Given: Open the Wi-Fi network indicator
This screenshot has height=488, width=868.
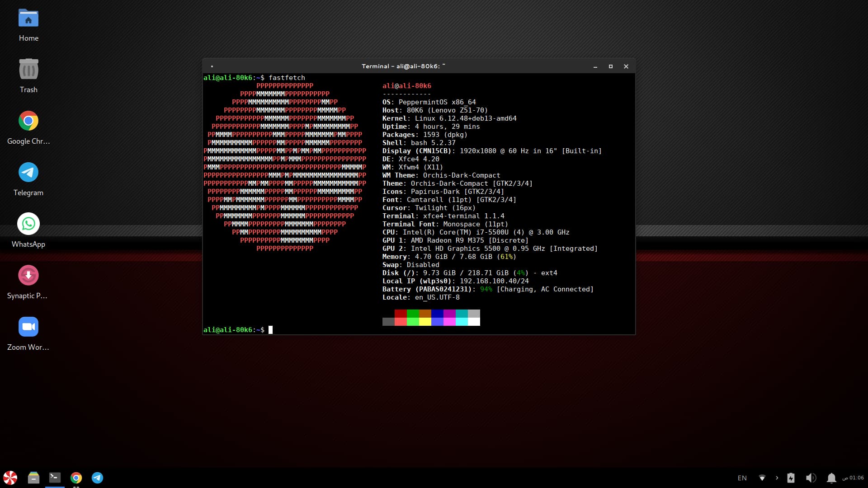Looking at the screenshot, I should (762, 478).
